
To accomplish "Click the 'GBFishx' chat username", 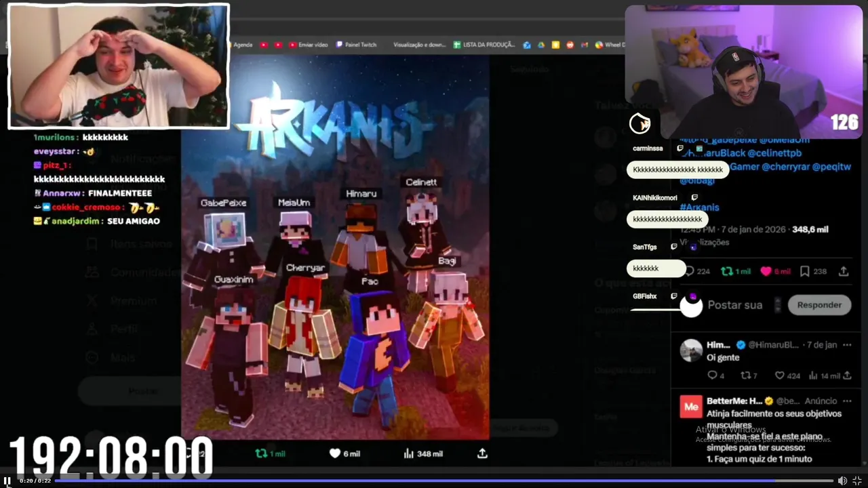I will (644, 296).
